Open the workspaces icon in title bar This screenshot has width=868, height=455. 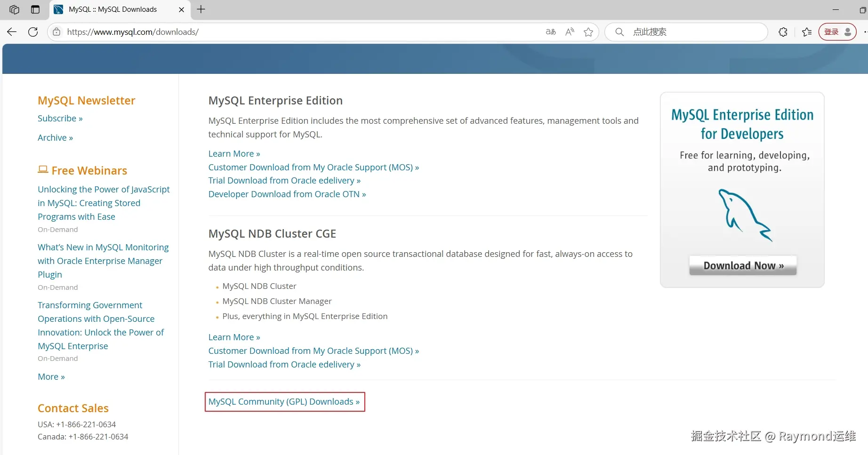tap(14, 9)
